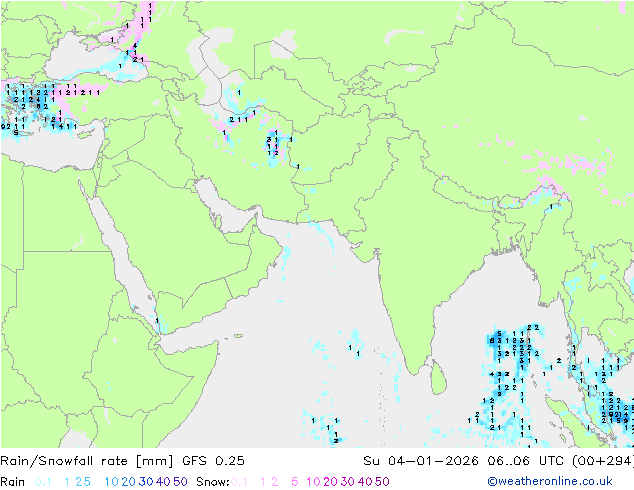Click the '(00+294)' forecast offset text
This screenshot has width=634, height=490.
603,461
